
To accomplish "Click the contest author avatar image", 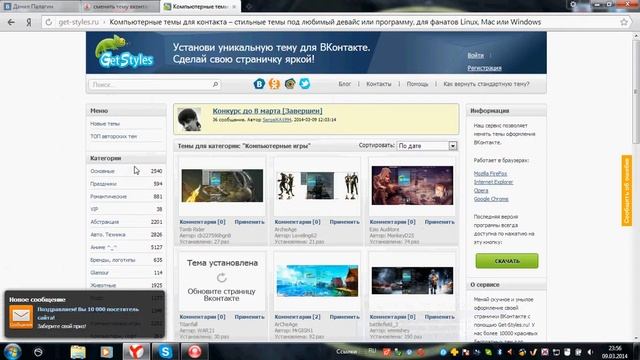I will [189, 119].
